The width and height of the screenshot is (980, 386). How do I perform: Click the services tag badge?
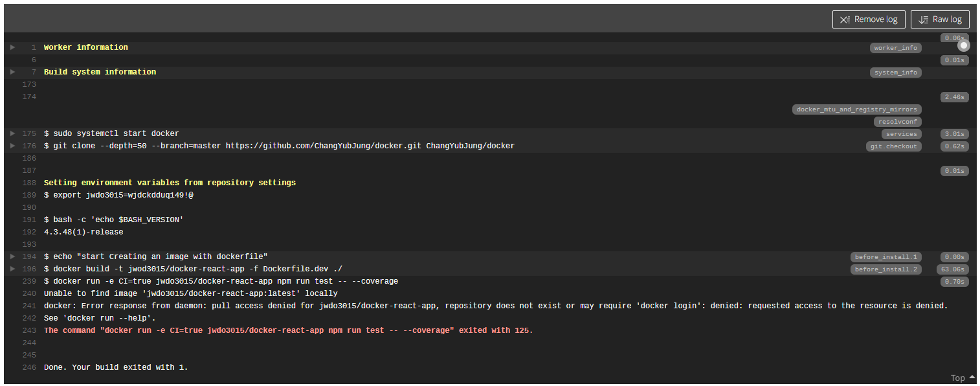[x=901, y=134]
